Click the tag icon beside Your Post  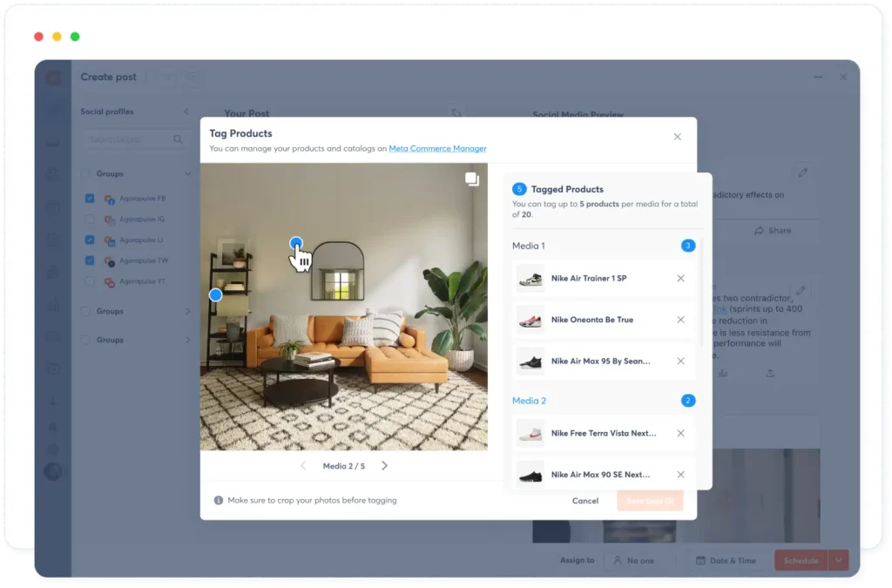click(456, 113)
